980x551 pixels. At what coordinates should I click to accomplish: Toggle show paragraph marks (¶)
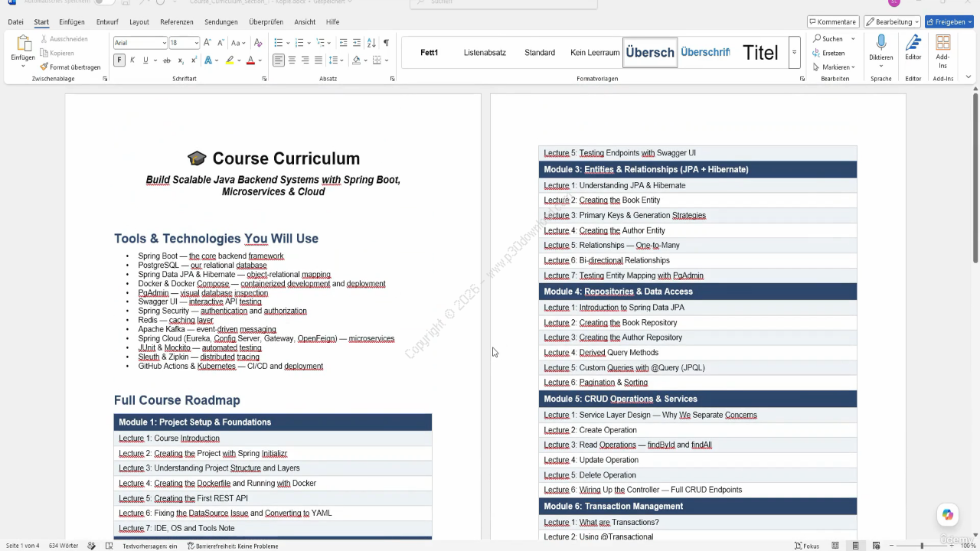click(386, 43)
